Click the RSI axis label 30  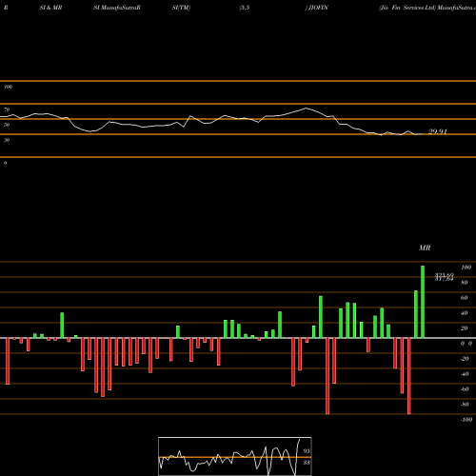pyautogui.click(x=7, y=140)
